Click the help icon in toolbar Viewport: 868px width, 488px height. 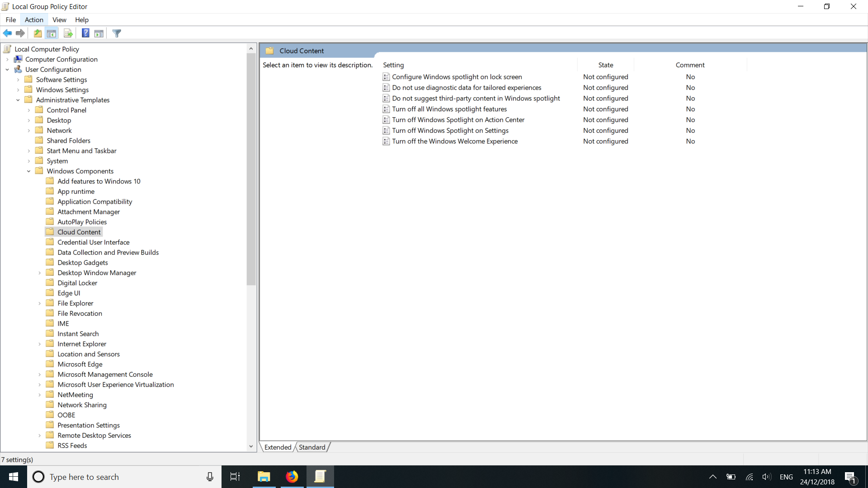(85, 33)
